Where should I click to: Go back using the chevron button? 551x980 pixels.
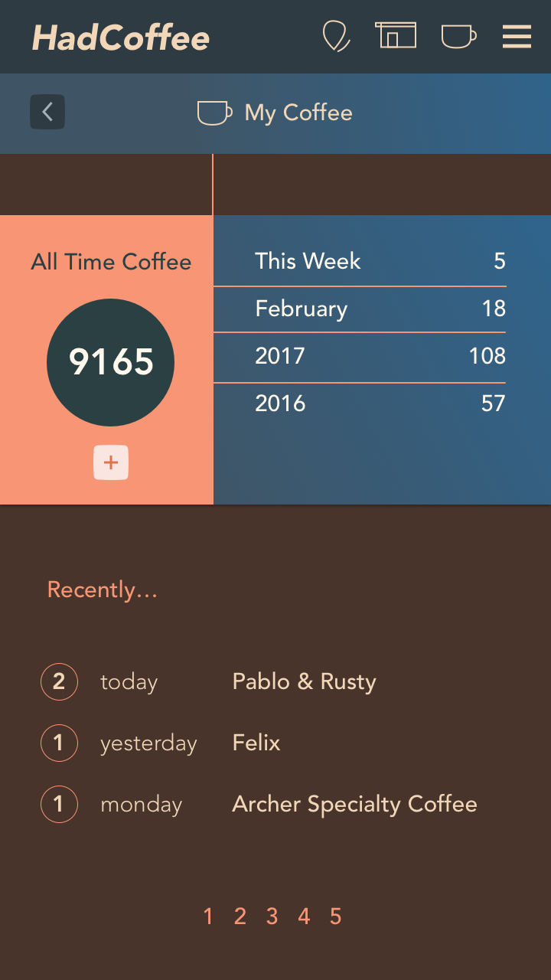(47, 113)
